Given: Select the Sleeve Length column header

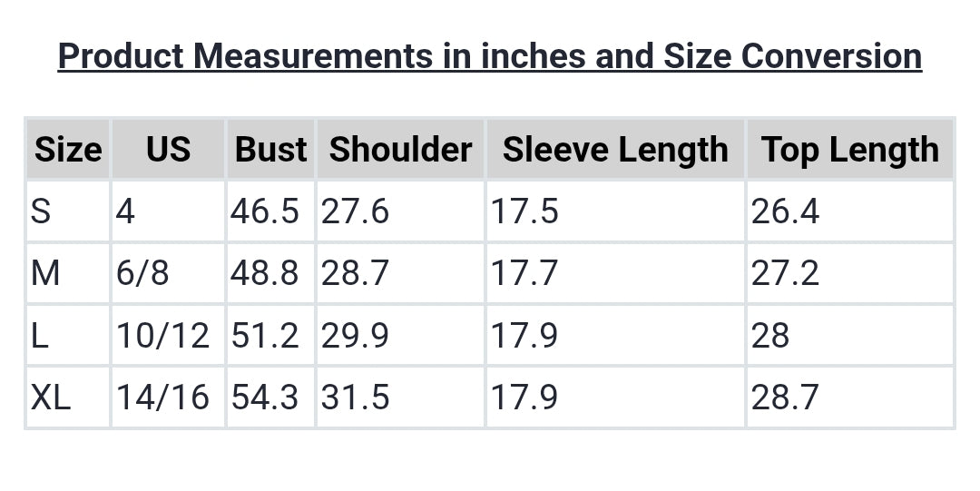Looking at the screenshot, I should pos(615,150).
